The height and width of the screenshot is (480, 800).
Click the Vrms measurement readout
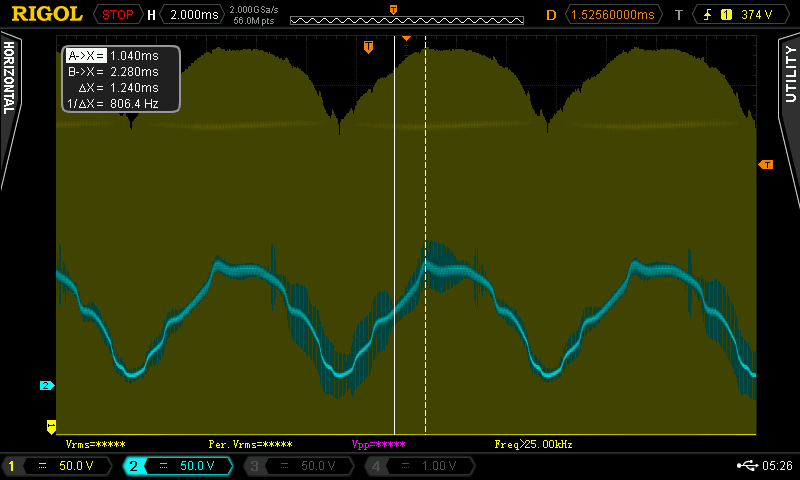(95, 444)
